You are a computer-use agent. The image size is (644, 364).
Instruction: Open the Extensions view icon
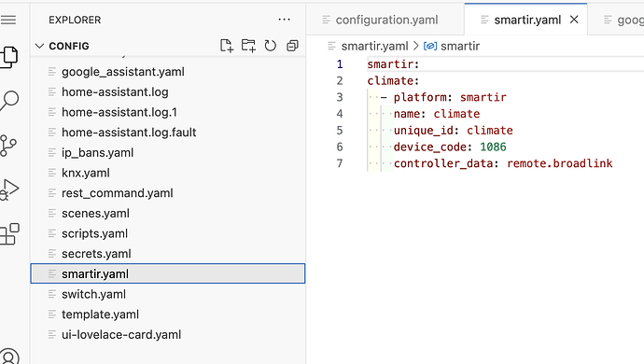tap(9, 234)
